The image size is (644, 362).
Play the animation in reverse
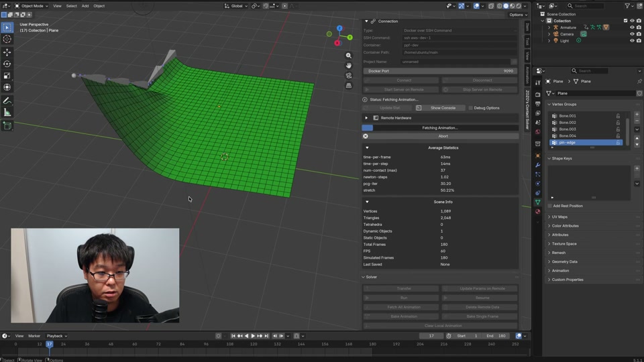coord(246,336)
